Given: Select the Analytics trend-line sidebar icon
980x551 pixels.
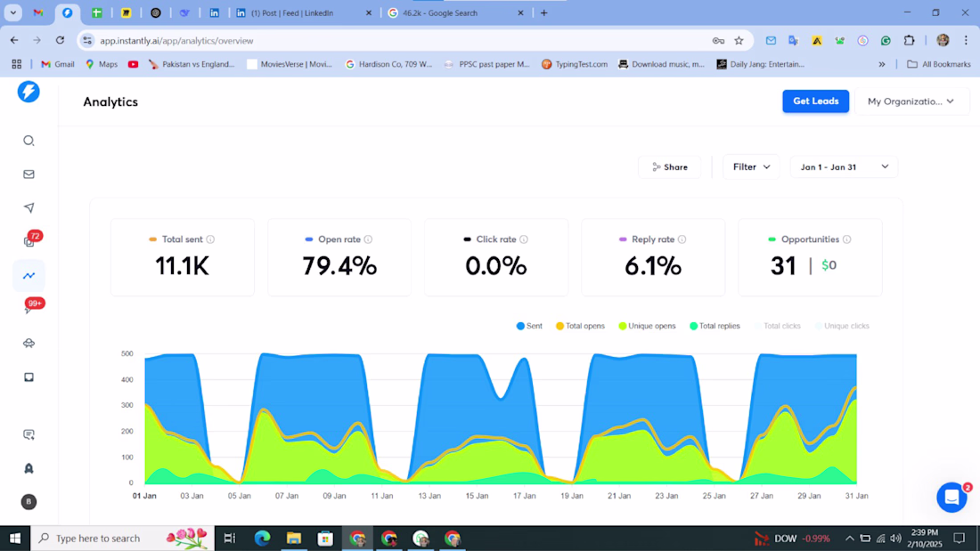Looking at the screenshot, I should point(29,276).
